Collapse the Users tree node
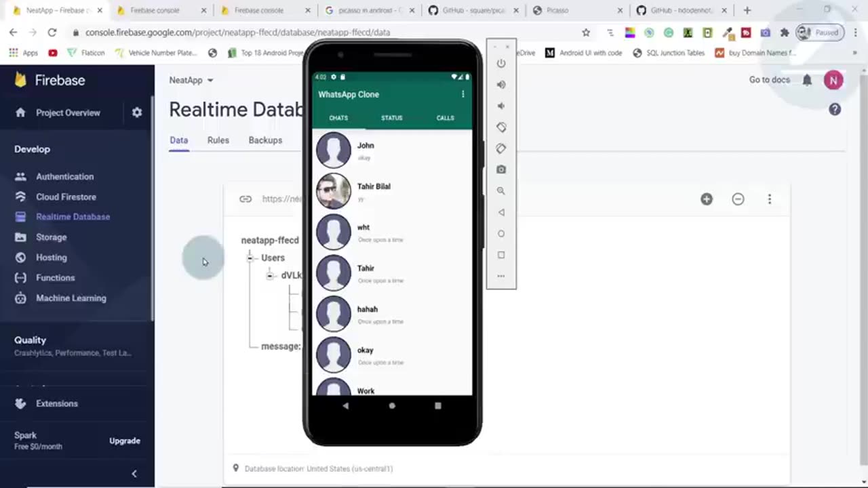 [250, 258]
